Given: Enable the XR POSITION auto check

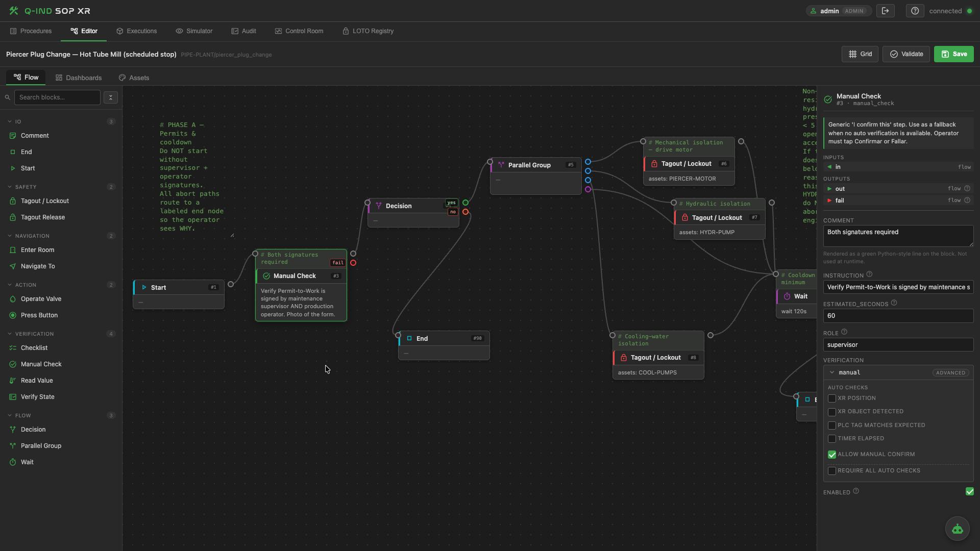Looking at the screenshot, I should [x=832, y=398].
